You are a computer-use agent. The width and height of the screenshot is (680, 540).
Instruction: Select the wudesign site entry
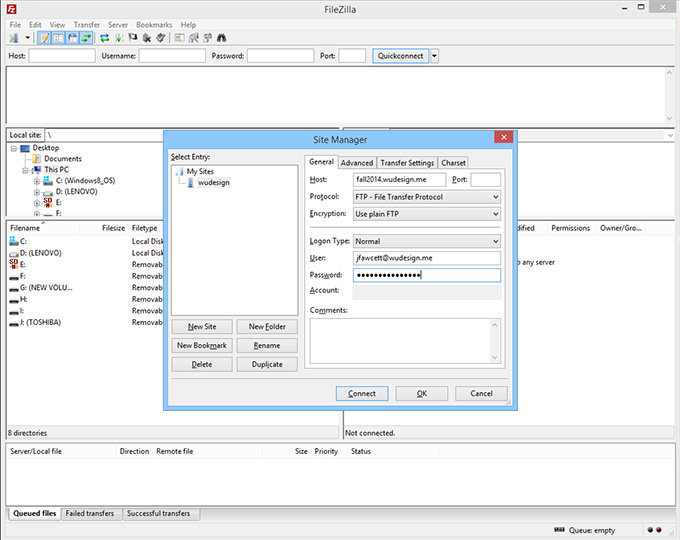click(x=214, y=183)
